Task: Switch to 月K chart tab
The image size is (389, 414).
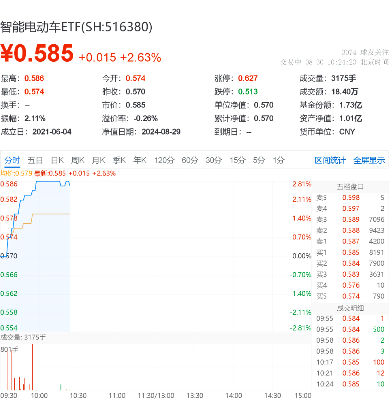Action: pos(98,160)
